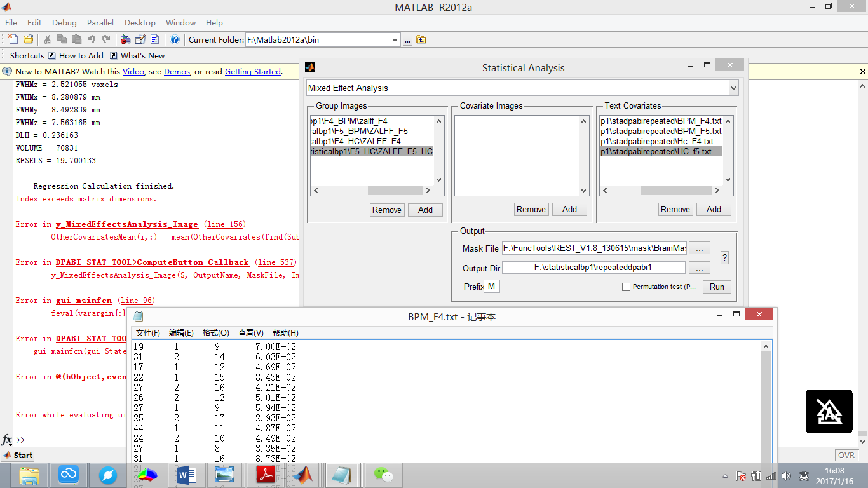Screen dimensions: 868x488
Task: Click the Cut scissors icon
Action: click(x=48, y=39)
